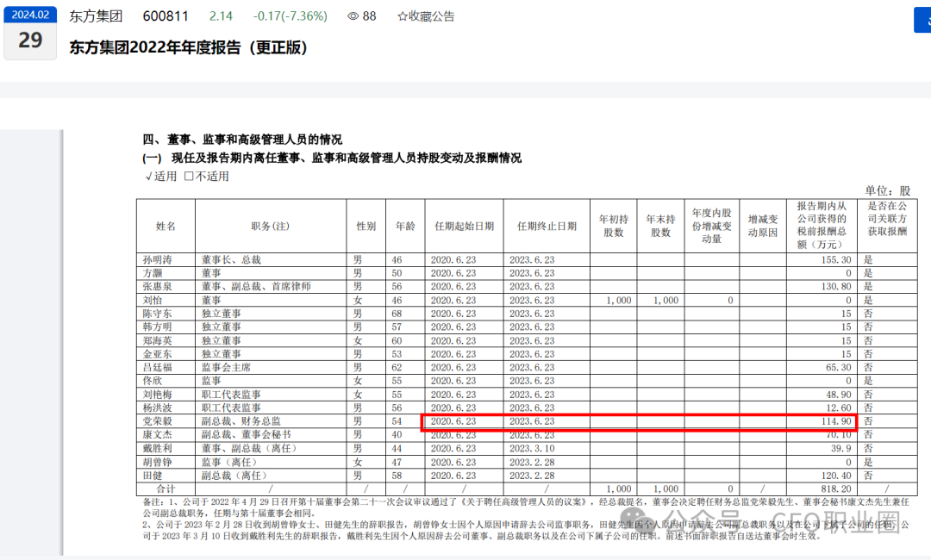Click the pay value 48.90
Image resolution: width=931 pixels, height=560 pixels.
tap(839, 395)
